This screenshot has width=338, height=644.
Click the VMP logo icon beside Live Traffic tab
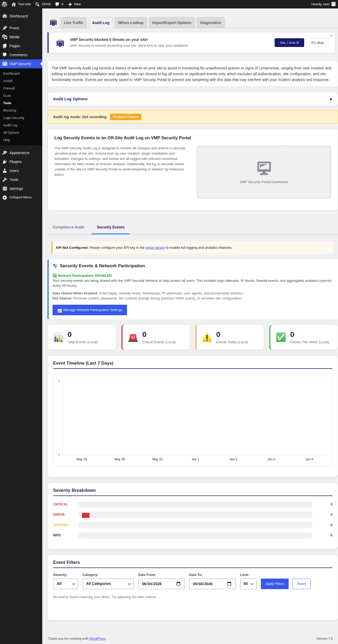tap(53, 22)
